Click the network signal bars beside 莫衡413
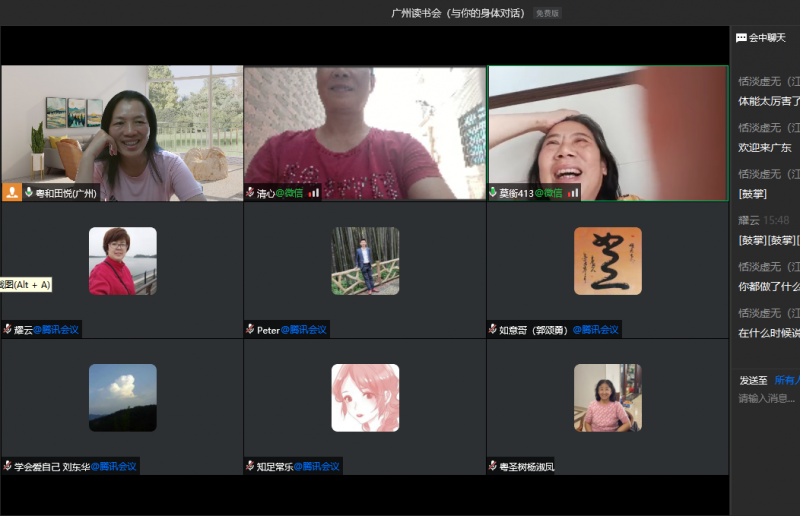The image size is (800, 516). click(x=573, y=193)
